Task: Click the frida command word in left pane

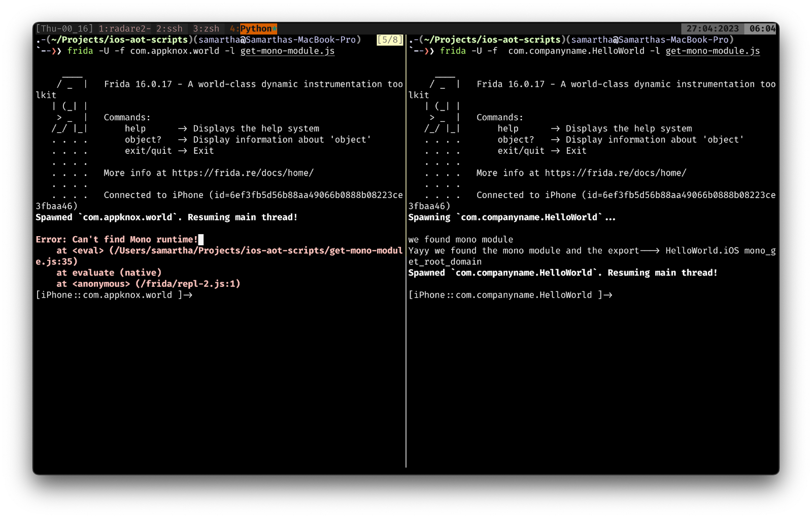Action: click(x=80, y=51)
